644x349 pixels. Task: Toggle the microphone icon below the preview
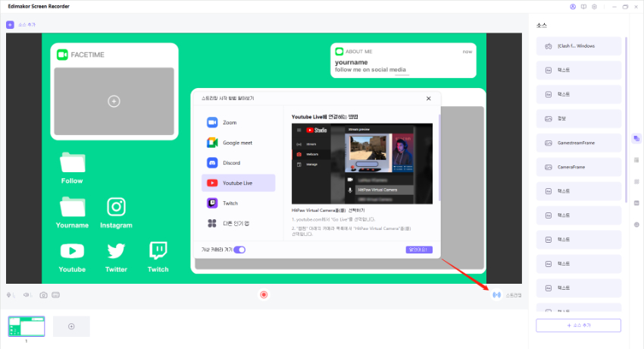(11, 294)
